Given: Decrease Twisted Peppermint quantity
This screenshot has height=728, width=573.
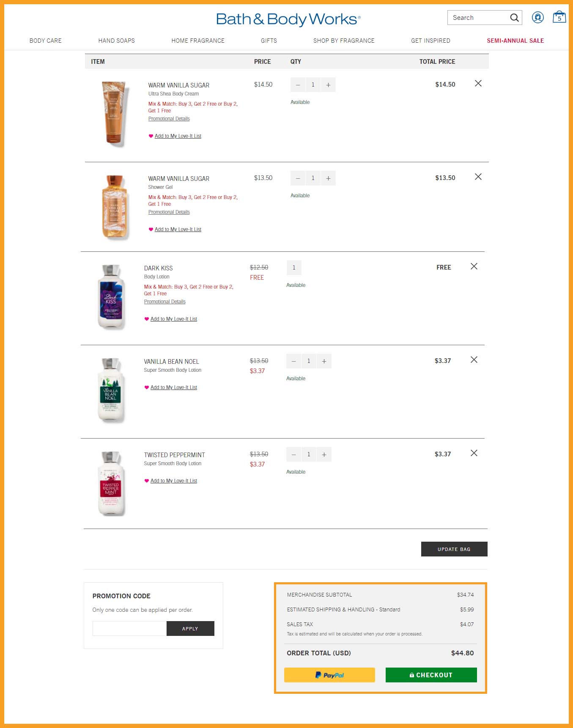Looking at the screenshot, I should click(293, 455).
